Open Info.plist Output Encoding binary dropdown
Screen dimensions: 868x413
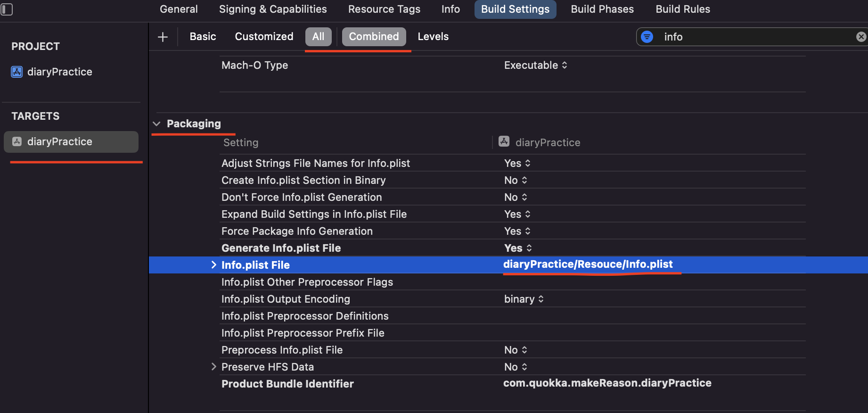click(524, 299)
